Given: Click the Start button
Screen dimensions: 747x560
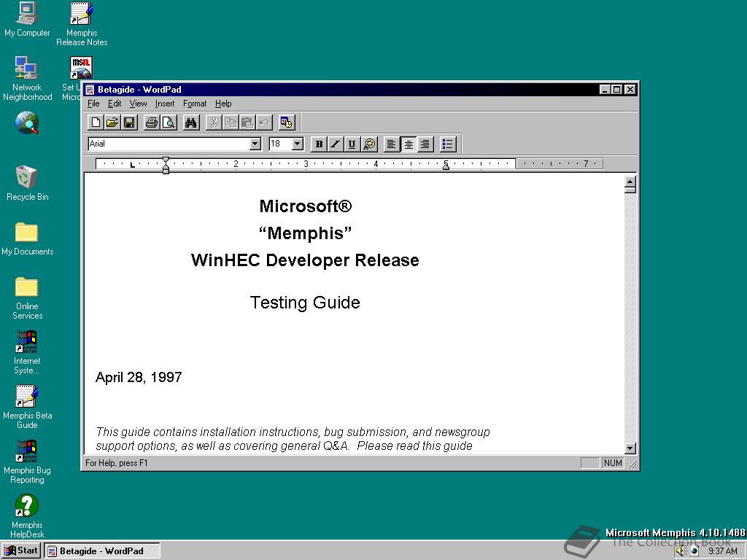Looking at the screenshot, I should coord(21,551).
